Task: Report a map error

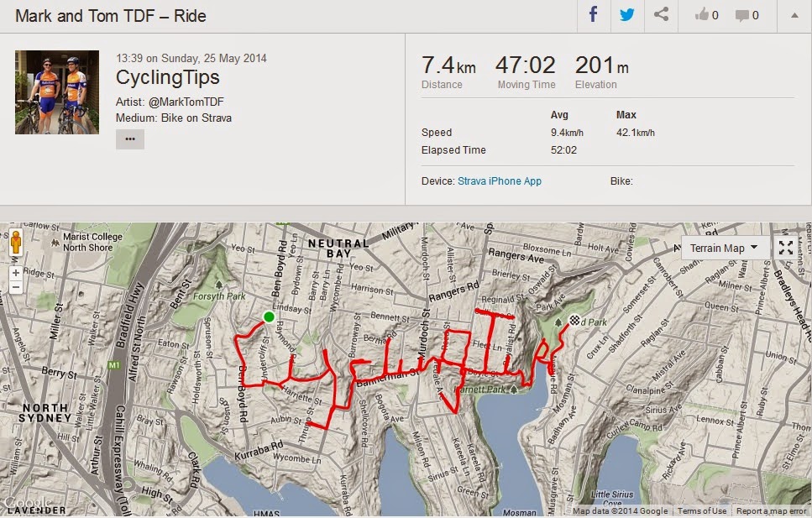Action: [773, 511]
